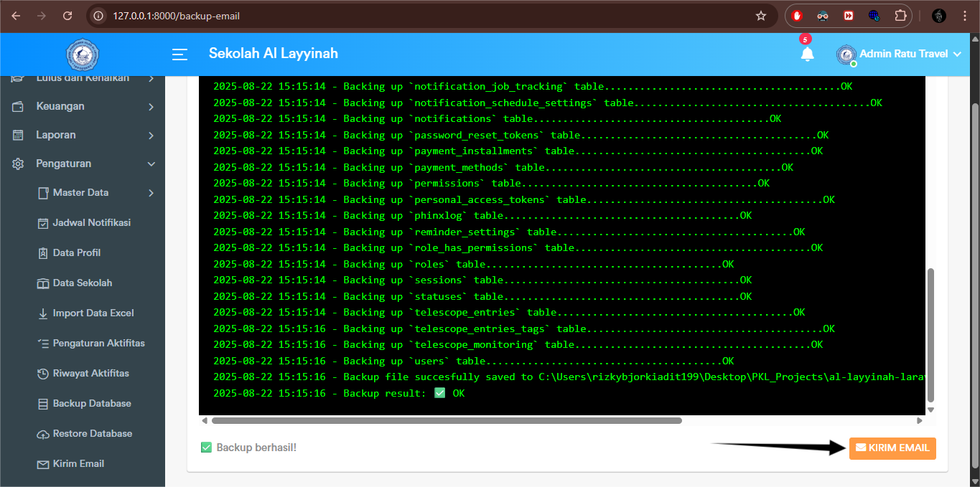
Task: Collapse the Pengaturan section chevron
Action: [151, 164]
